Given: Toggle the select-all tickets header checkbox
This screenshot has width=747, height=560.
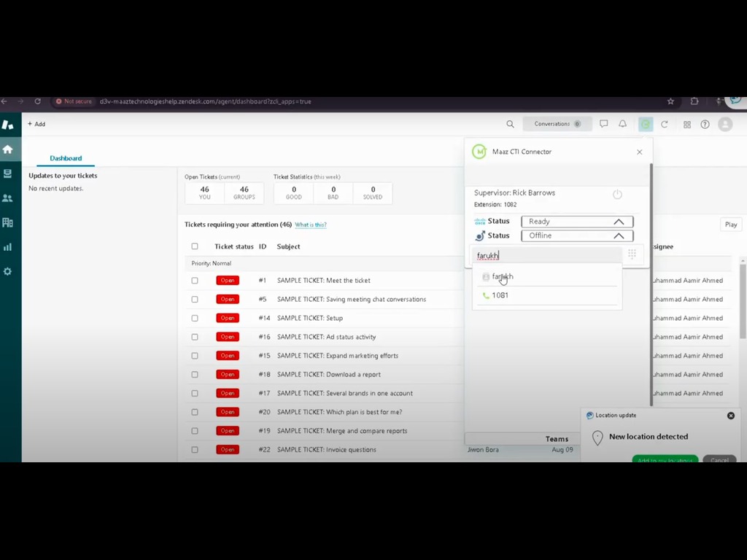Looking at the screenshot, I should (x=195, y=246).
